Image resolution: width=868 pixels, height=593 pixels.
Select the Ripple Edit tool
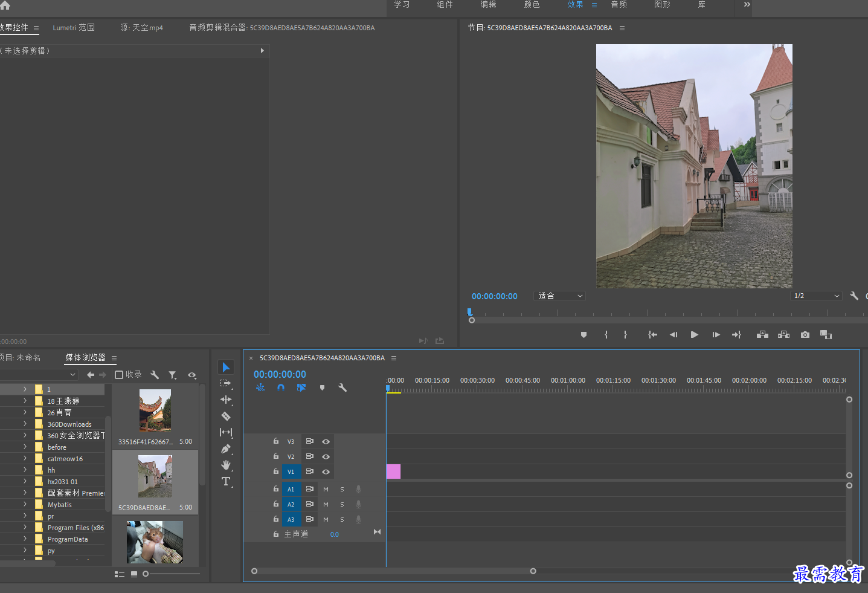click(x=226, y=400)
